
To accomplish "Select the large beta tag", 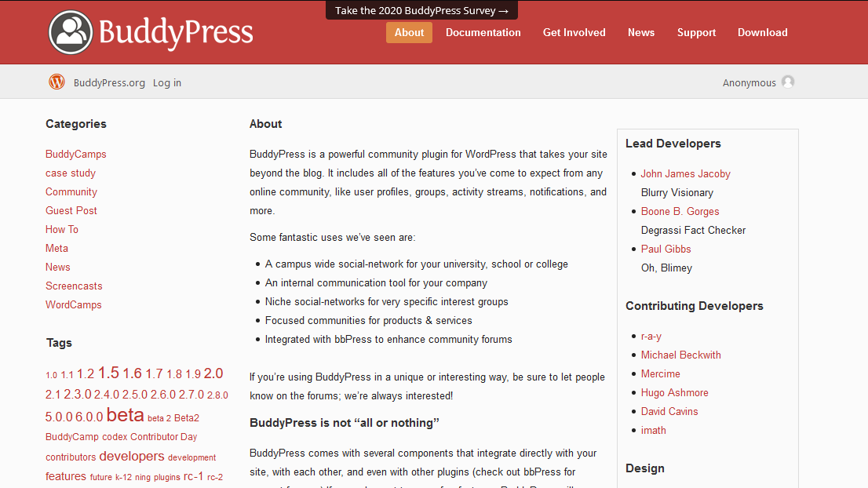I will [x=125, y=414].
